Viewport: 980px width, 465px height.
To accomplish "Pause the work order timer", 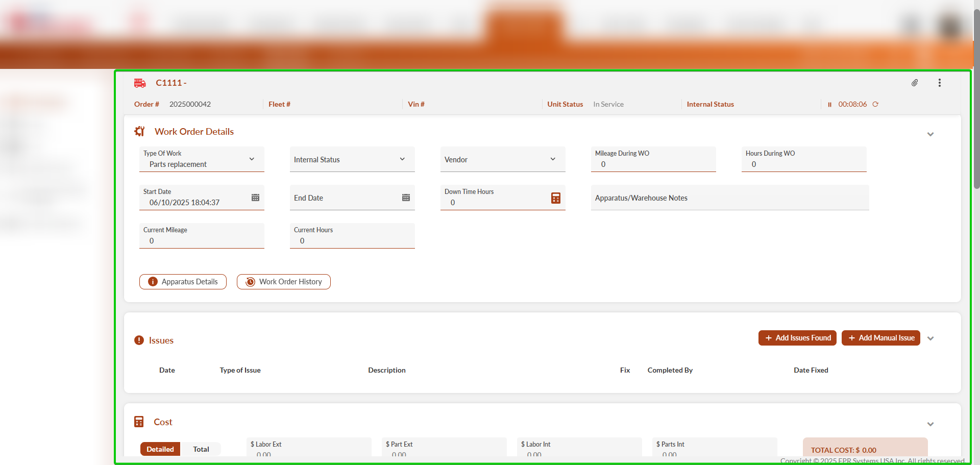I will (x=829, y=105).
